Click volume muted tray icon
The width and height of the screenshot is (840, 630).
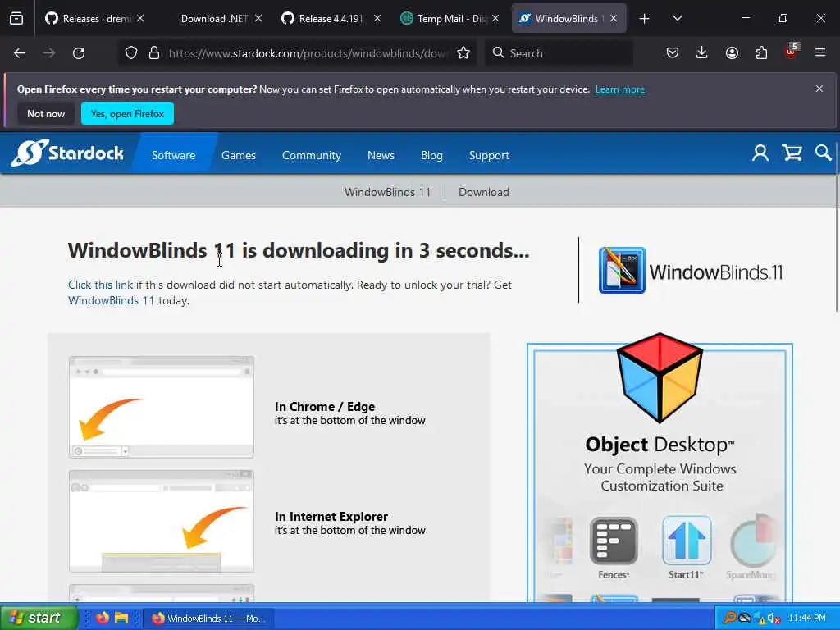774,619
